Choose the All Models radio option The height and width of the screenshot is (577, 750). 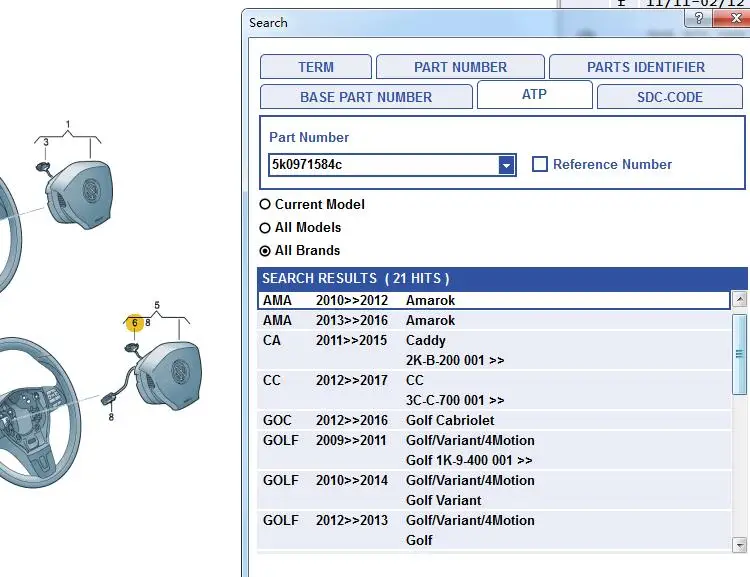click(x=265, y=228)
